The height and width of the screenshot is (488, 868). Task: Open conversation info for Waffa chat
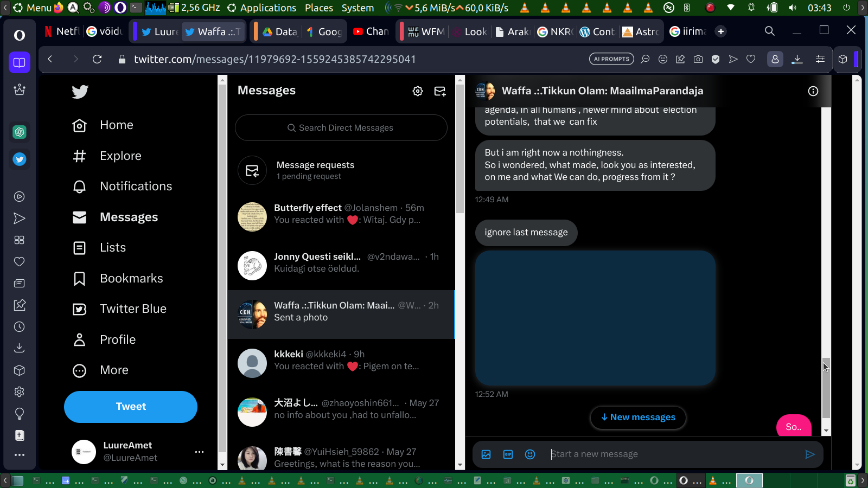pyautogui.click(x=813, y=91)
